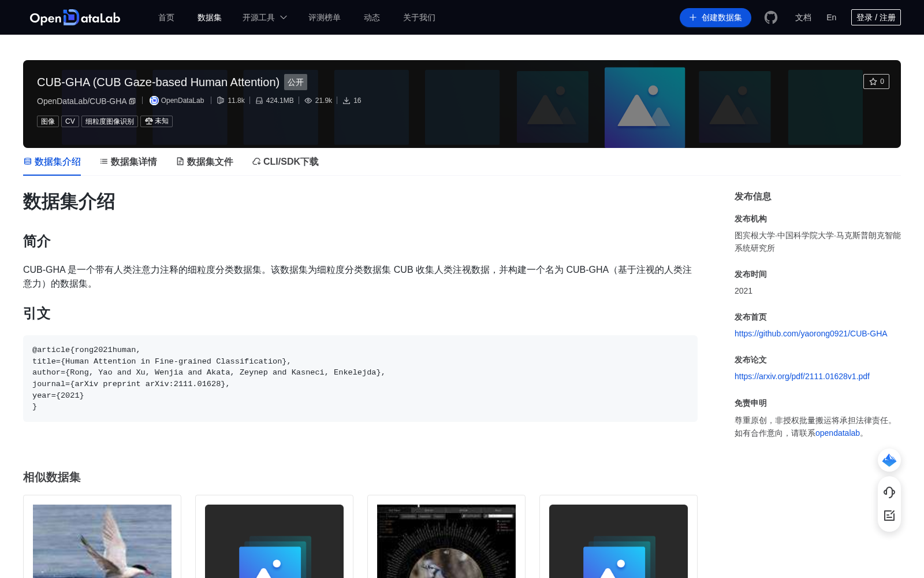Open the arxiv.org 2111.01628v1.pdf paper link

click(802, 376)
